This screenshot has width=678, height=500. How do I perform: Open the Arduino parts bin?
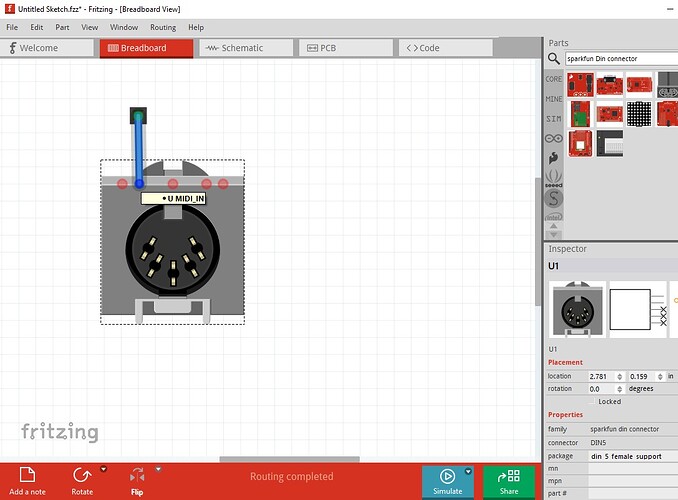(x=553, y=138)
